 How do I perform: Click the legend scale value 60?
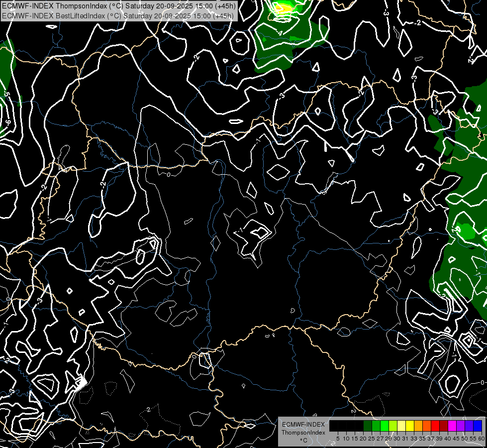coord(482,439)
